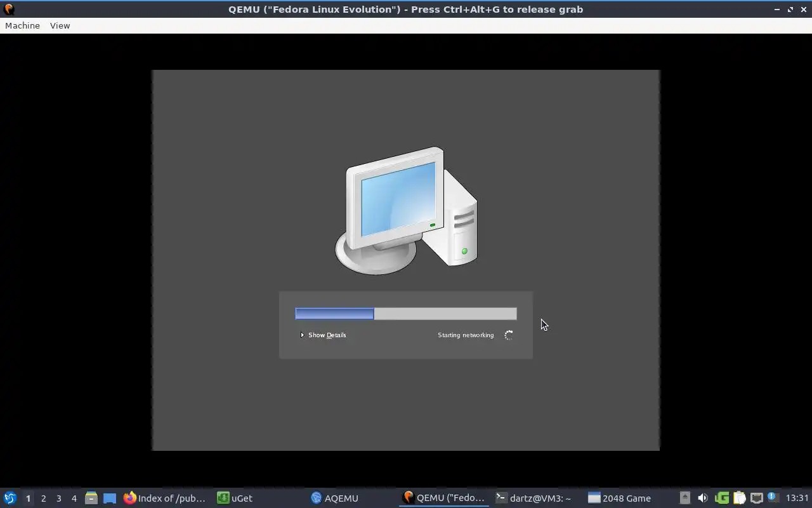
Task: Open the LXQt application menu launcher
Action: pos(10,498)
